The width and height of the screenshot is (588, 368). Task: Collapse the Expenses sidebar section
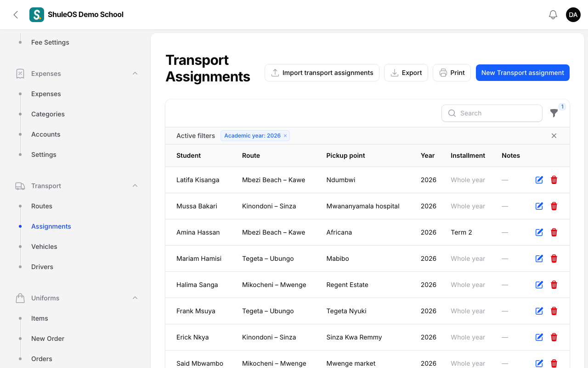[x=135, y=74]
